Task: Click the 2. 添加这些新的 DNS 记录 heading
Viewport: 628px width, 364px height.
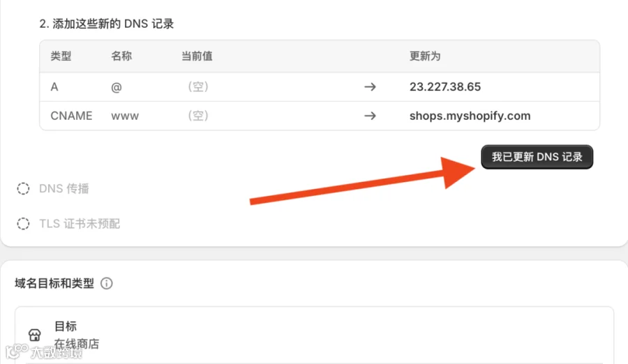Action: click(107, 24)
